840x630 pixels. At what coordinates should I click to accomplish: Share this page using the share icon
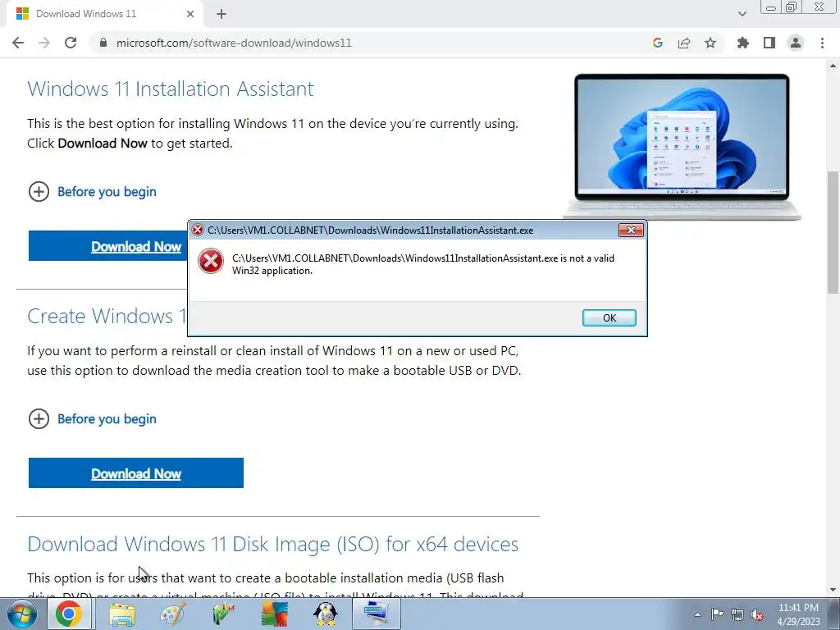coord(684,43)
